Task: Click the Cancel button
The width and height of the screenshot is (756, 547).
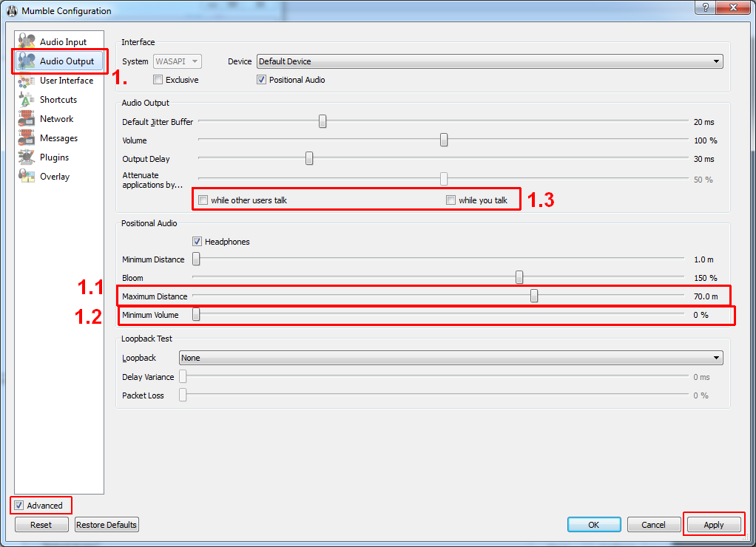Action: click(x=654, y=524)
